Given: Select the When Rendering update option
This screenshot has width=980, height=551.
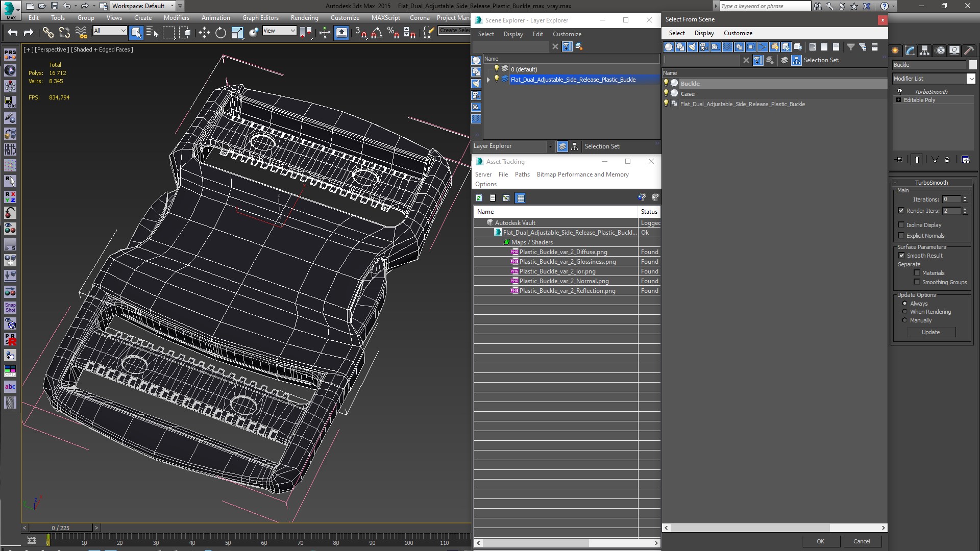Looking at the screenshot, I should coord(904,312).
